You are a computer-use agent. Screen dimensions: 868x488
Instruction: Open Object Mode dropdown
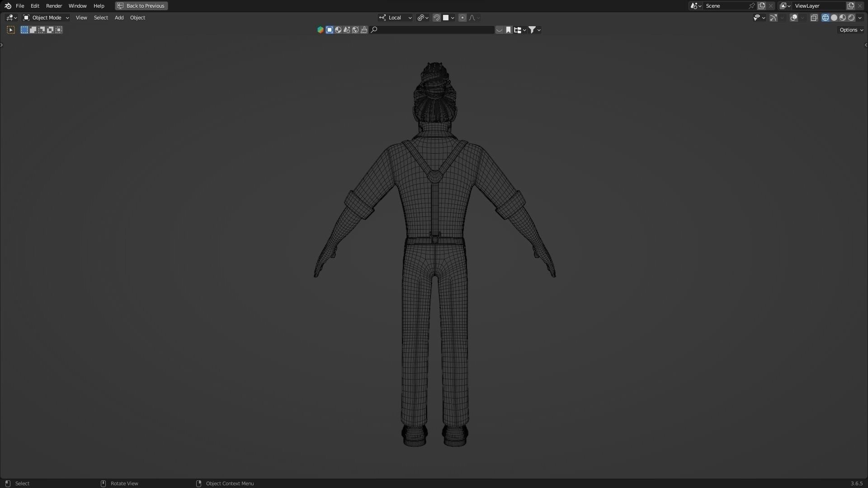point(46,18)
